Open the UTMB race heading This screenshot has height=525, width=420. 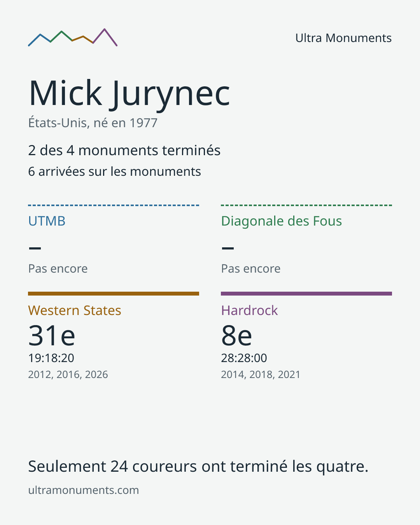[47, 221]
